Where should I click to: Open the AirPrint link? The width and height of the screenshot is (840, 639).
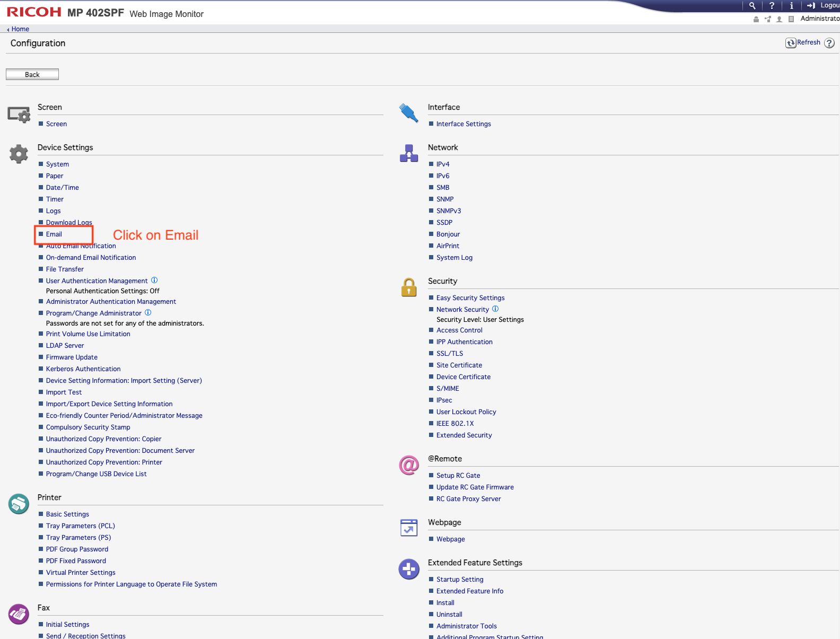448,246
